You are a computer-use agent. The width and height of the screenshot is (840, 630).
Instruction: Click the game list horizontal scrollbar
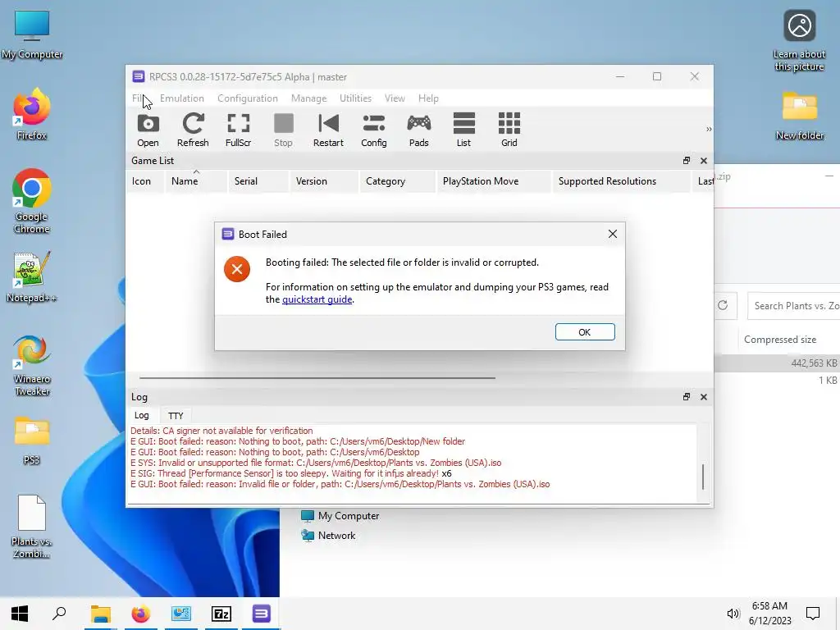(x=317, y=377)
